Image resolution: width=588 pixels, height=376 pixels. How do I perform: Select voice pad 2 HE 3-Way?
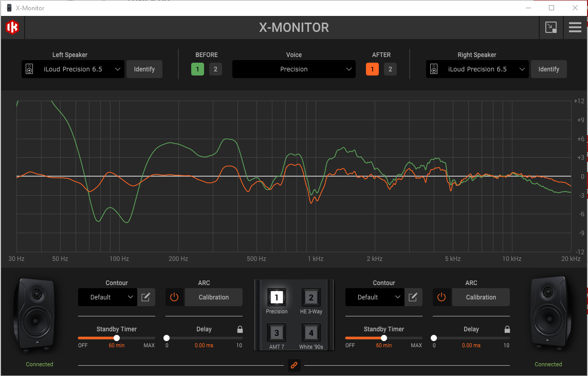pos(311,297)
